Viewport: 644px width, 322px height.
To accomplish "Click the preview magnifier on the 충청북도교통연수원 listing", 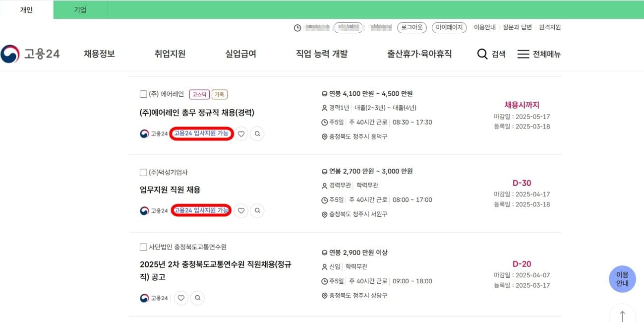I will click(x=197, y=298).
